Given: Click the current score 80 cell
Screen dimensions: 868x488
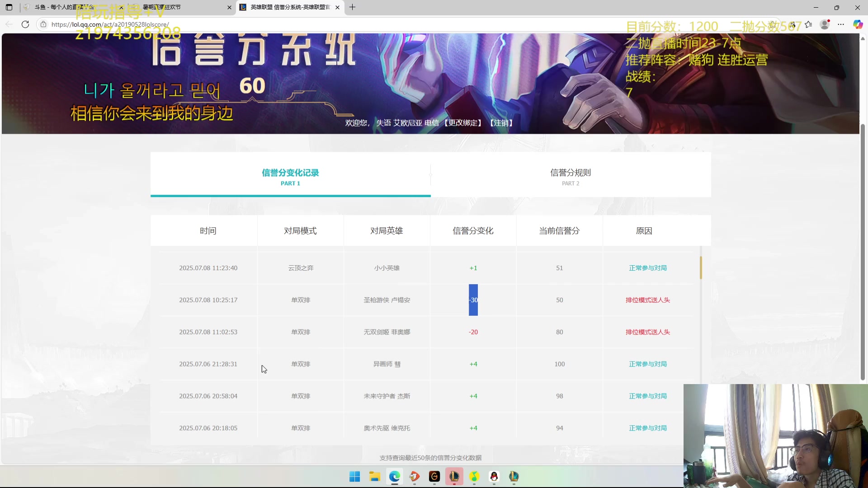Looking at the screenshot, I should pos(560,332).
